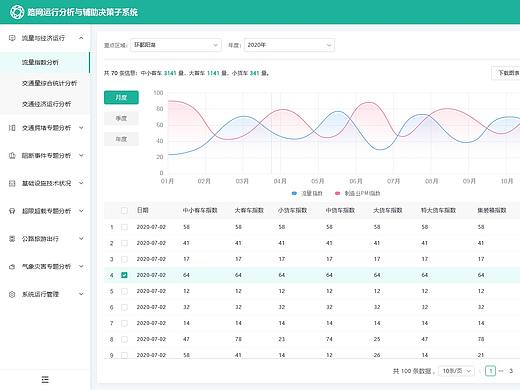This screenshot has width=520, height=390.
Task: Select the 月度 monthly view button
Action: tap(121, 98)
